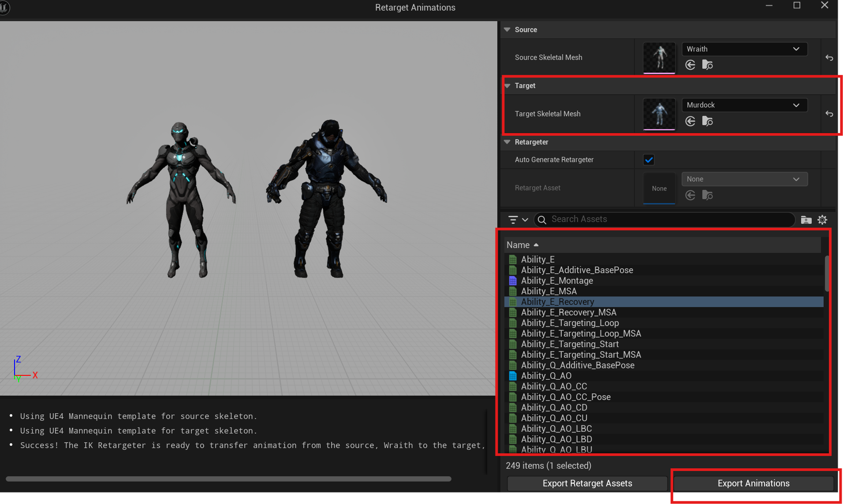This screenshot has height=504, width=843.
Task: Use selected asset for Retarget Asset
Action: (690, 195)
